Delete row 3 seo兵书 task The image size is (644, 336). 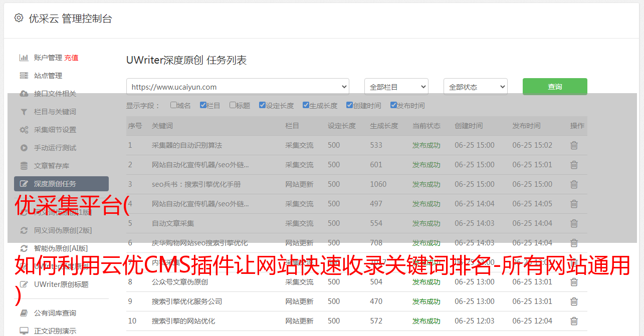(x=574, y=184)
